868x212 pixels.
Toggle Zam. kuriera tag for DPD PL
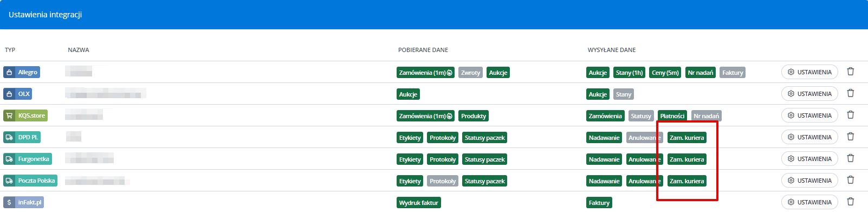tap(686, 138)
